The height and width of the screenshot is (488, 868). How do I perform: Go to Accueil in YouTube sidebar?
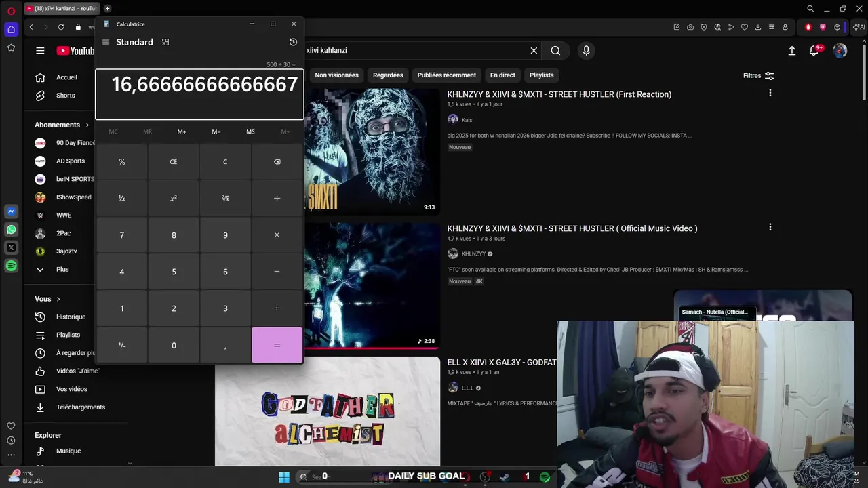[x=66, y=77]
